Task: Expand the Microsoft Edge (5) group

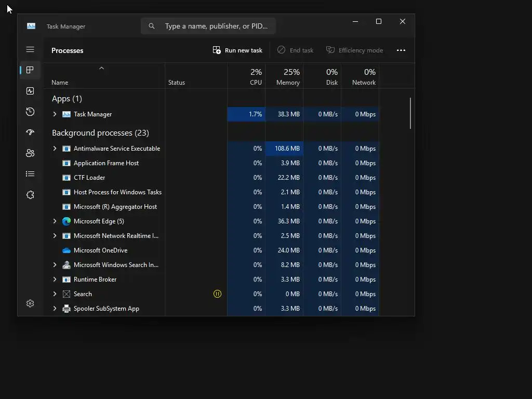Action: [x=55, y=221]
